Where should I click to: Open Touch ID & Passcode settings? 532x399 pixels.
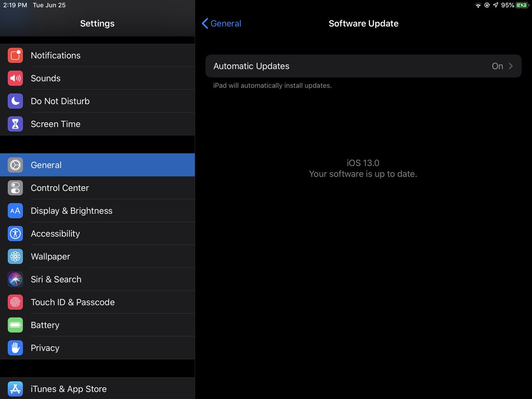(98, 302)
